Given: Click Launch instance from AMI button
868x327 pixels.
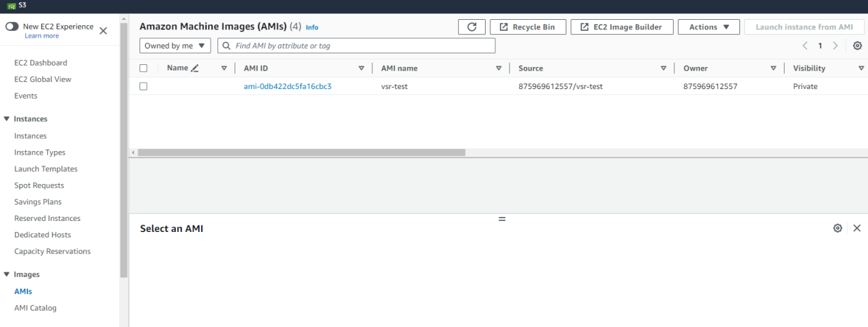Looking at the screenshot, I should pyautogui.click(x=804, y=27).
